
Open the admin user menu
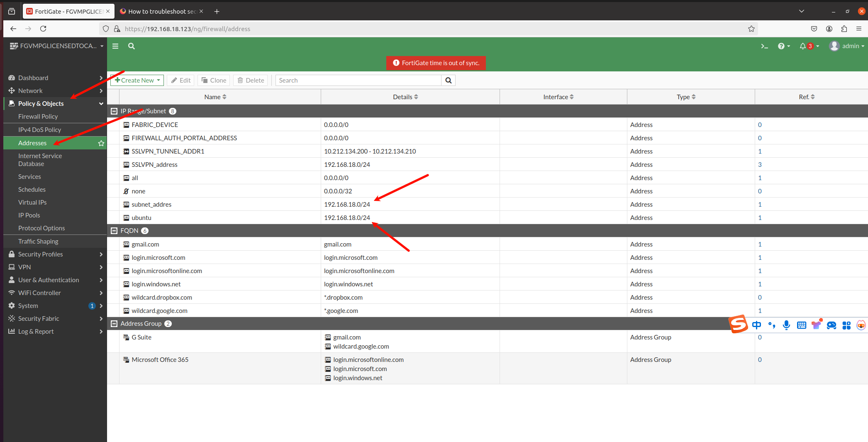pos(847,46)
